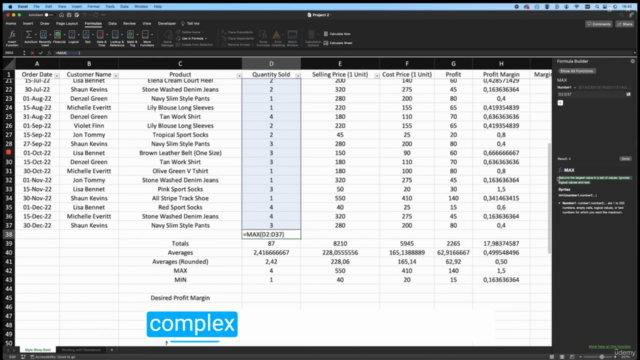Toggle the AutoSave switch
The width and height of the screenshot is (640, 360).
48,15
